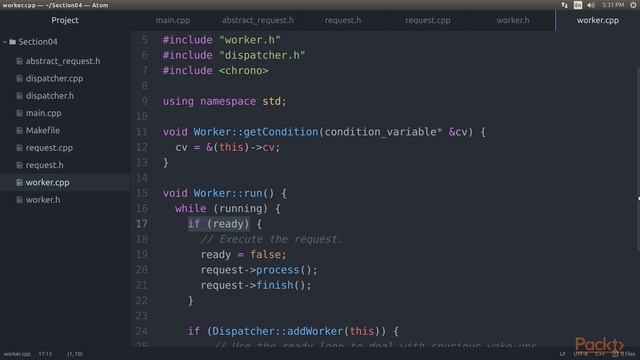This screenshot has width=640, height=360.
Task: Click worker.cpp file name in status bar
Action: click(x=17, y=354)
